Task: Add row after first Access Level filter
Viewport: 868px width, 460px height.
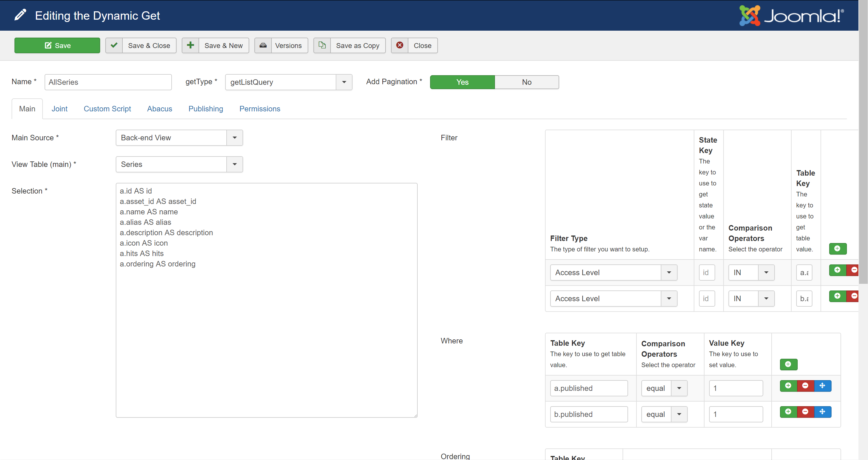Action: 838,270
